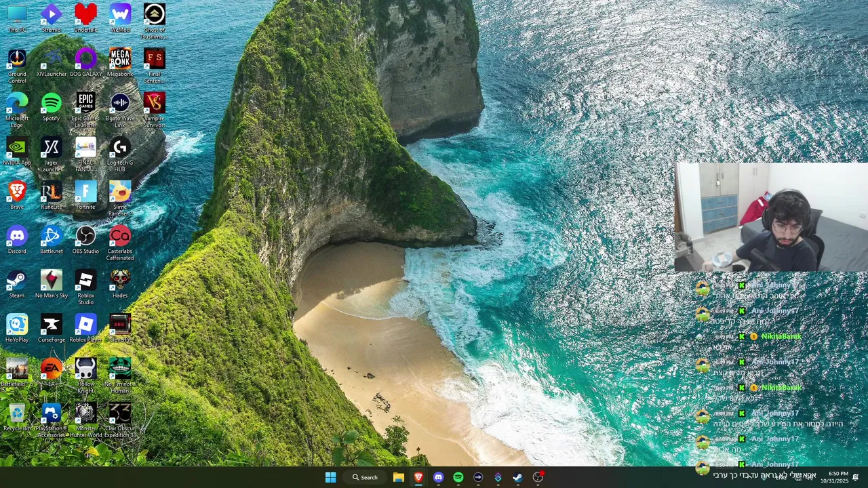Select the Discord shortcut on the desktop
Image resolution: width=868 pixels, height=488 pixels.
(17, 239)
